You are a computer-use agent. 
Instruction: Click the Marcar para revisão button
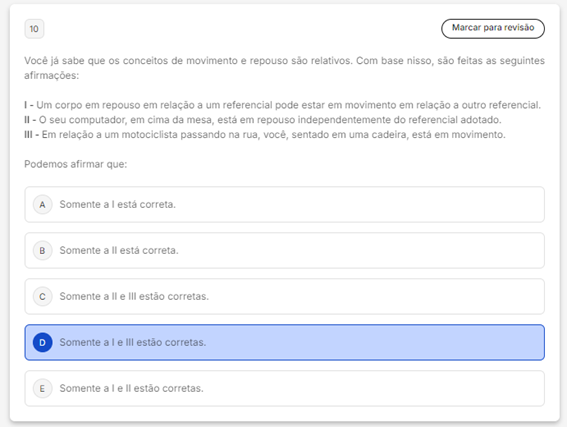(x=493, y=28)
